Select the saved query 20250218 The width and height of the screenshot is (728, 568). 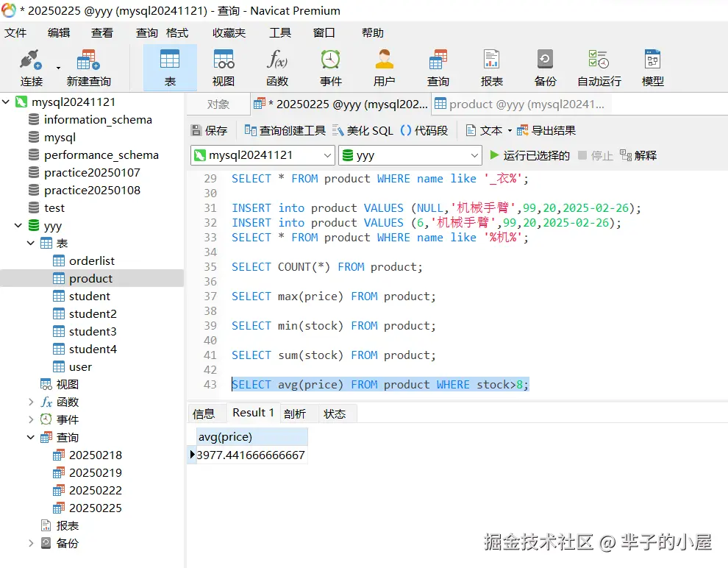95,455
